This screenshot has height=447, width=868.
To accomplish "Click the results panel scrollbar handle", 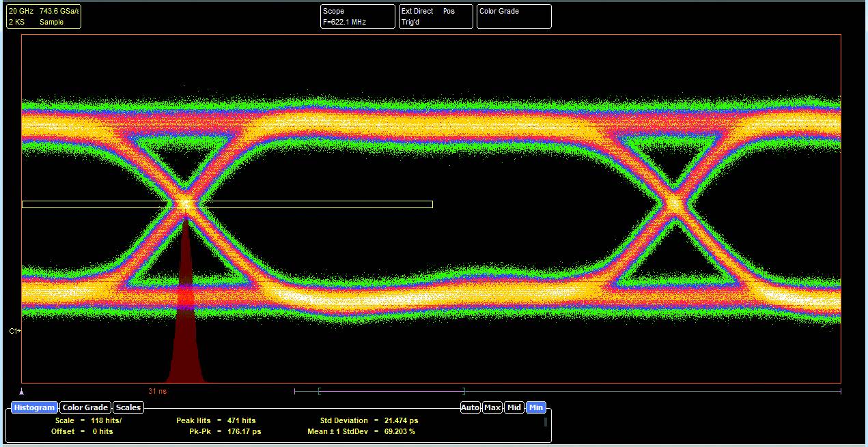I will pos(545,422).
